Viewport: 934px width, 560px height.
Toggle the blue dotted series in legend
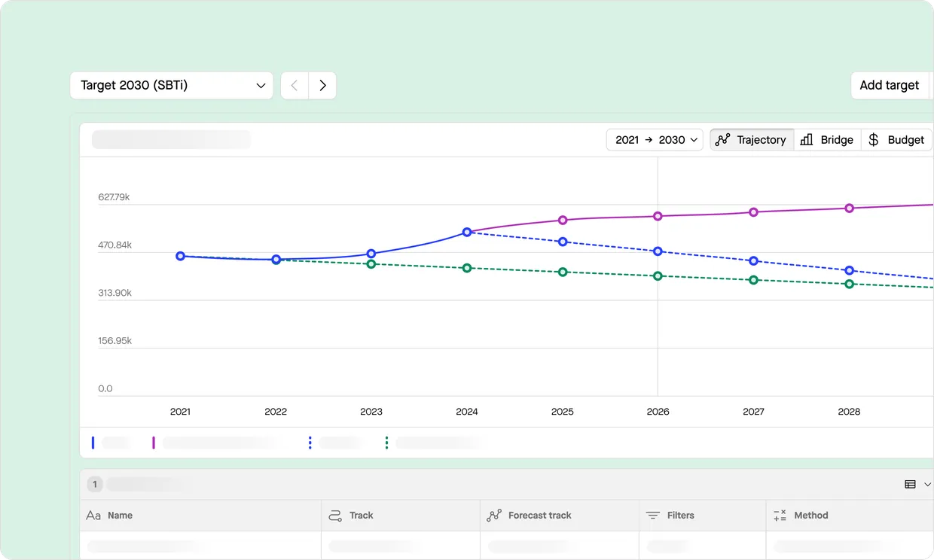tap(310, 442)
